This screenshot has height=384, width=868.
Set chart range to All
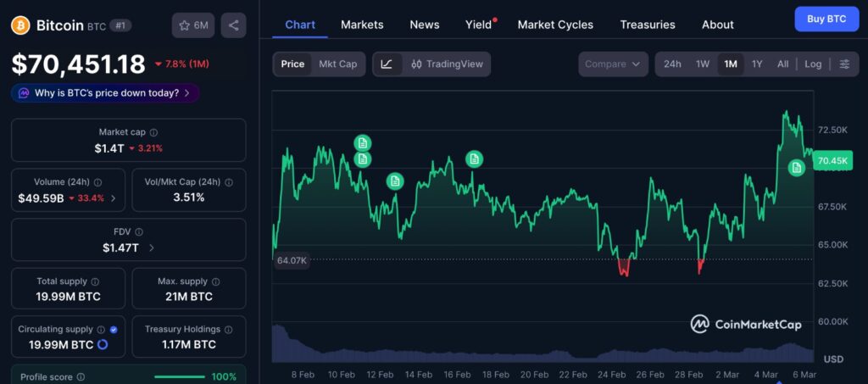pyautogui.click(x=782, y=64)
